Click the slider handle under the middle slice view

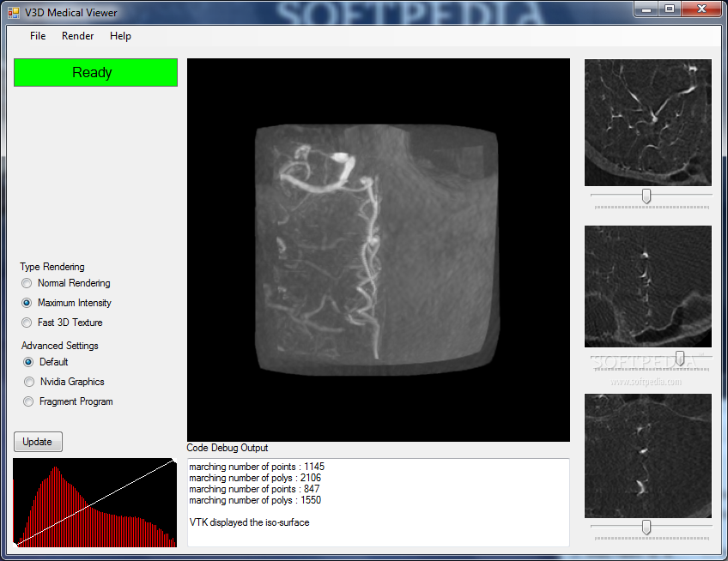click(x=680, y=359)
